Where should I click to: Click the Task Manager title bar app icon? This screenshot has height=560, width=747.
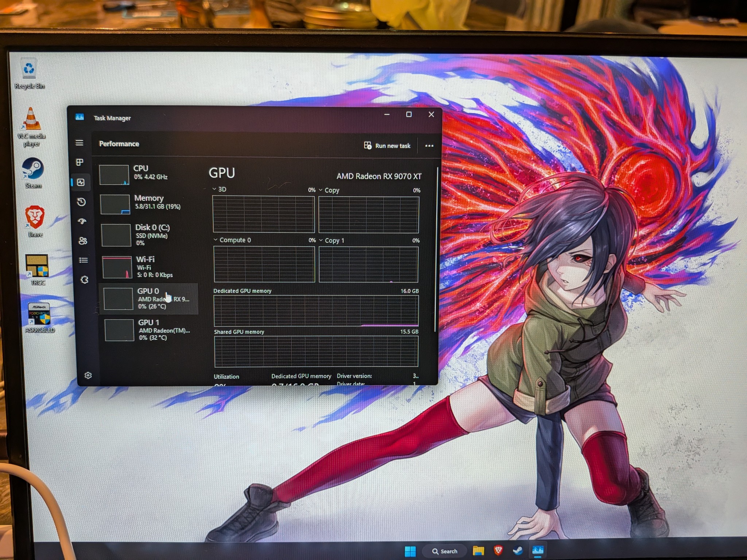(x=80, y=117)
